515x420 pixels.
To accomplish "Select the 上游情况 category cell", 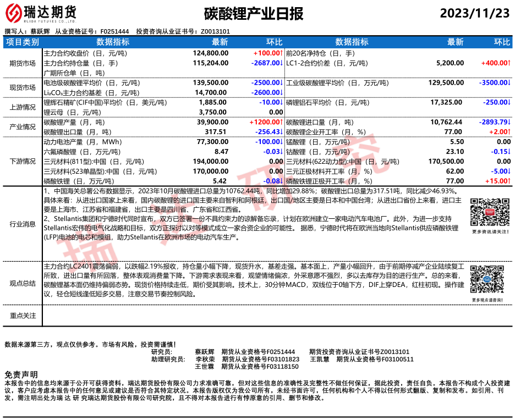I will point(23,107).
